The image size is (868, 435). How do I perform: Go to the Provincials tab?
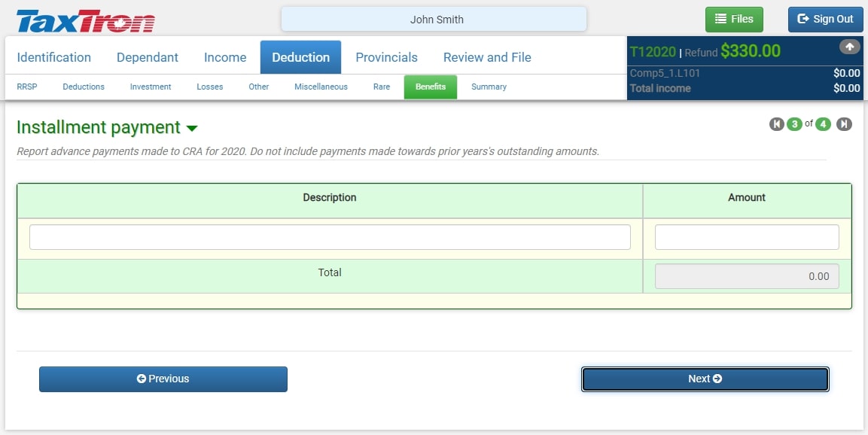[386, 57]
